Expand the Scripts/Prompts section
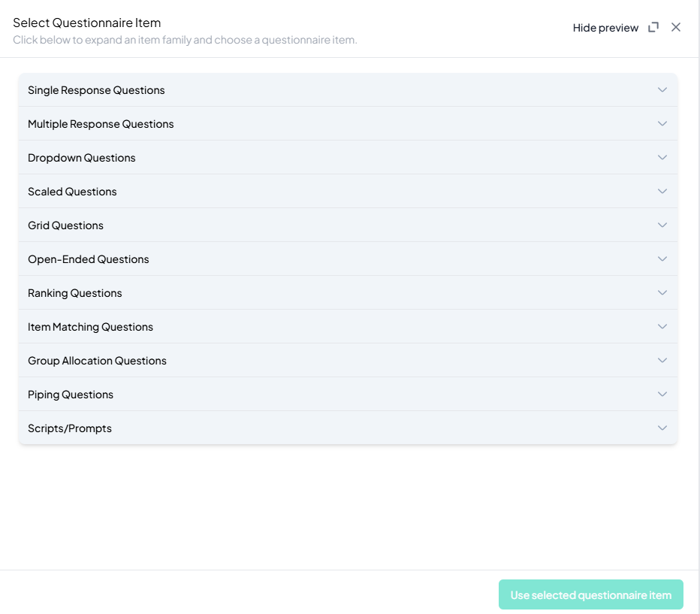700x614 pixels. click(70, 428)
